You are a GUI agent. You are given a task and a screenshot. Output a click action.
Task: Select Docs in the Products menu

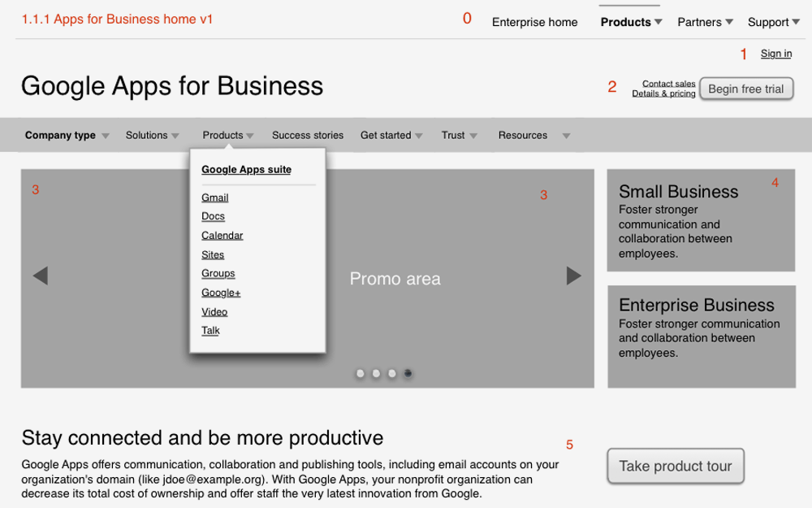pos(213,216)
